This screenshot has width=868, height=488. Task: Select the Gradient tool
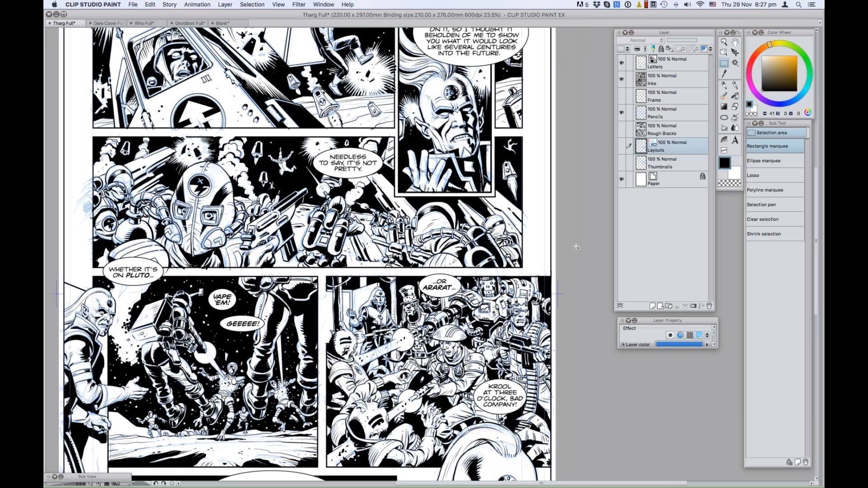tap(724, 107)
